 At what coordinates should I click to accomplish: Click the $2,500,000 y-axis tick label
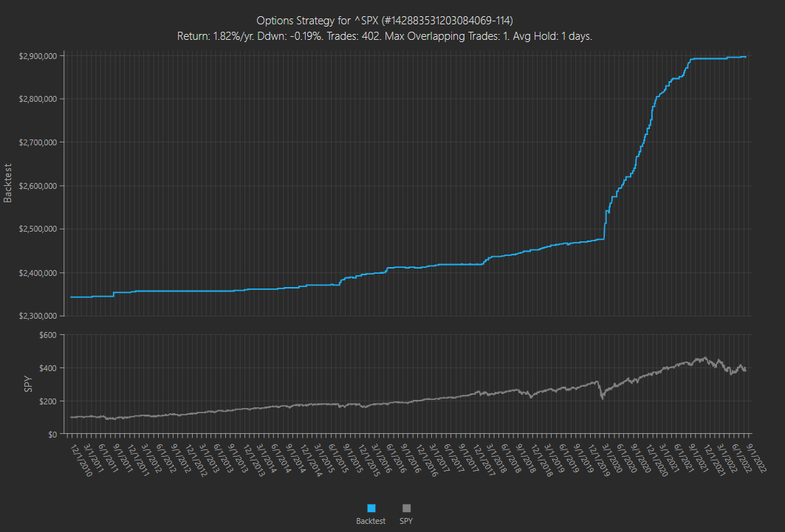(x=38, y=229)
